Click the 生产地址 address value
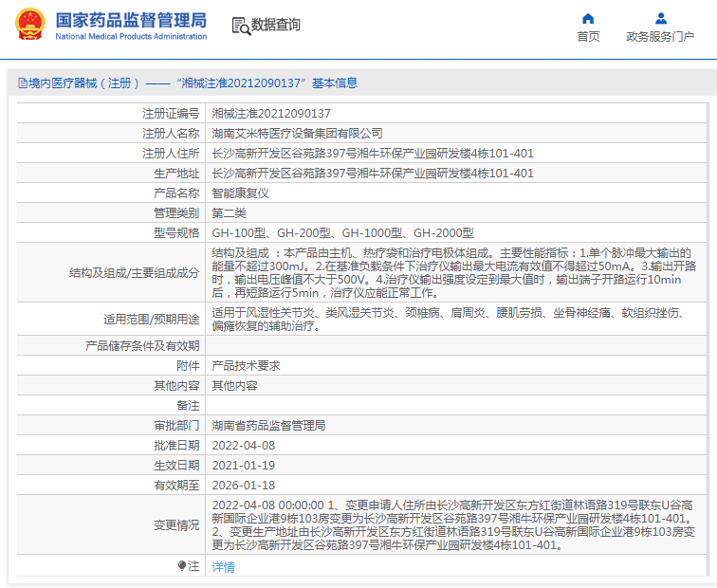Screen dimensions: 717x588 tap(373, 174)
